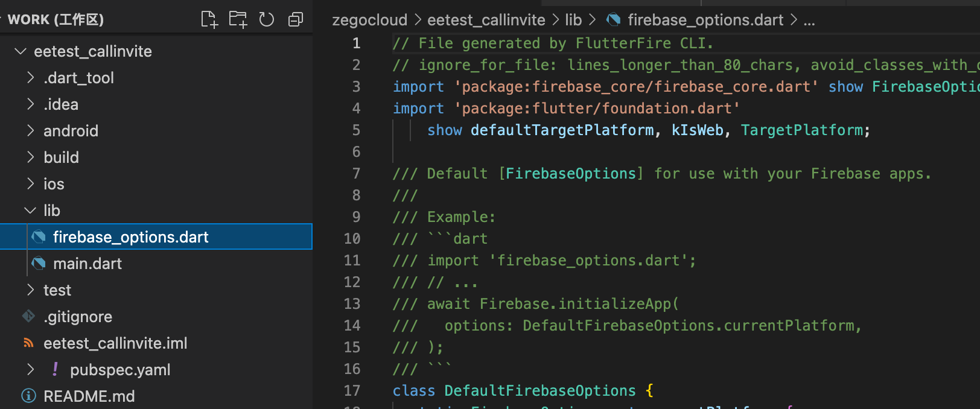The image size is (980, 409).
Task: Expand the test folder chevron
Action: (31, 290)
